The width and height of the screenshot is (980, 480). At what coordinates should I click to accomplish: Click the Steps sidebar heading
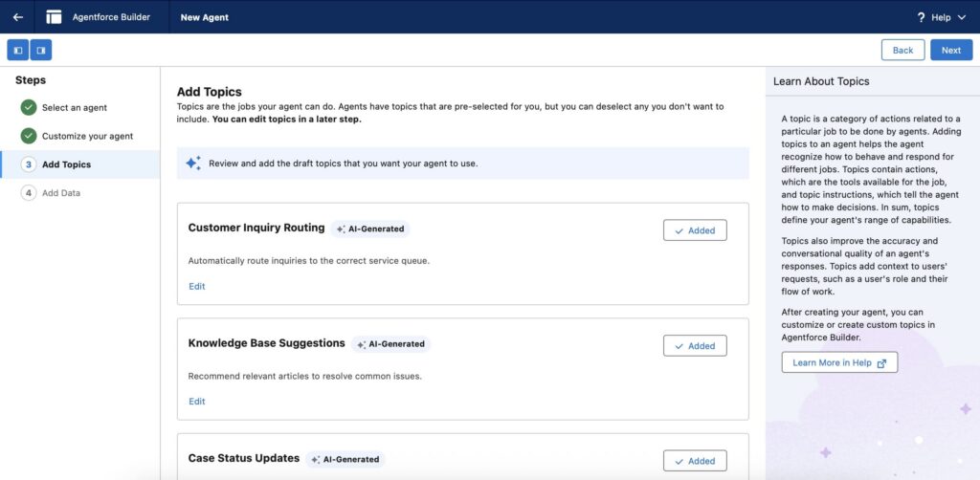point(31,80)
